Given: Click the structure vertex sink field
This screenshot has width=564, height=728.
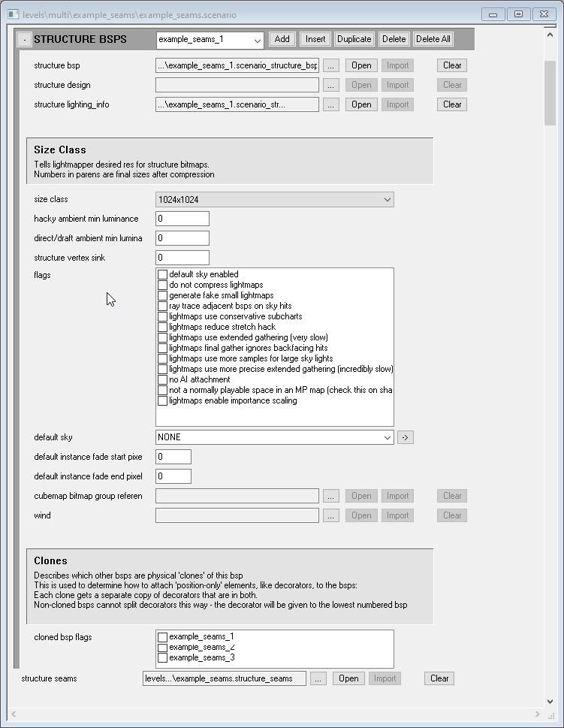Looking at the screenshot, I should [182, 258].
